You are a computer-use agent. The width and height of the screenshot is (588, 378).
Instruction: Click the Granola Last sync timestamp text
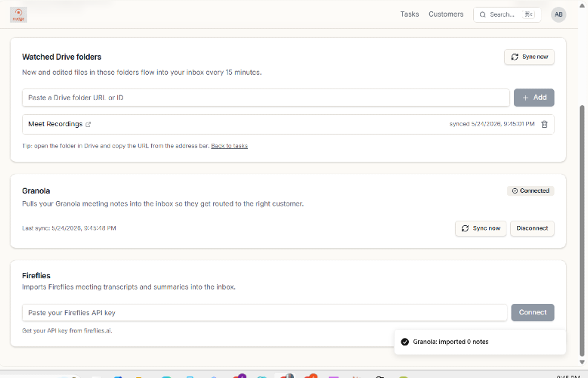69,228
